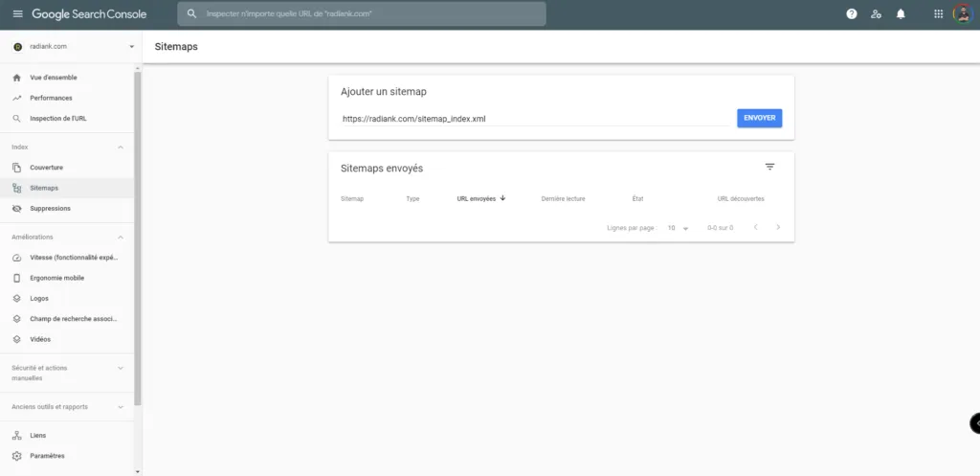Viewport: 980px width, 476px height.
Task: Click the Sitemap column header
Action: pyautogui.click(x=352, y=199)
